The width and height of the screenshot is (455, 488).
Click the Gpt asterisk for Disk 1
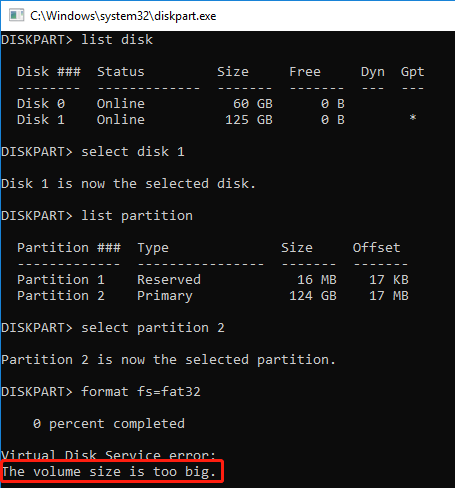413,118
